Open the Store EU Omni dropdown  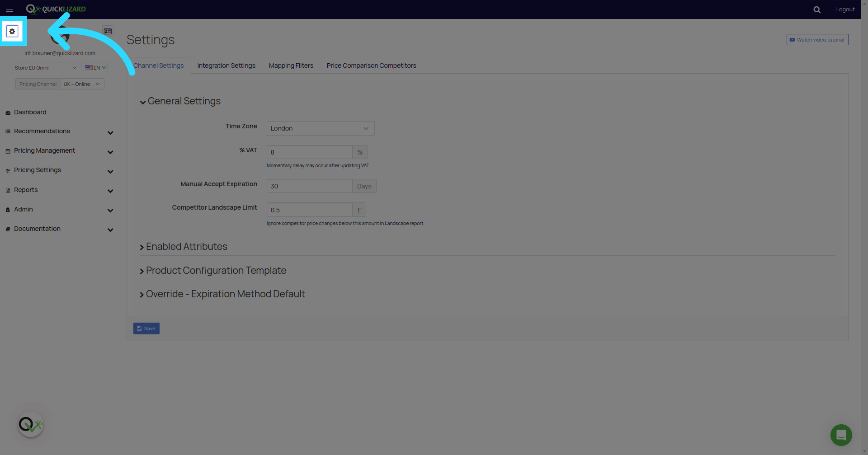point(46,68)
